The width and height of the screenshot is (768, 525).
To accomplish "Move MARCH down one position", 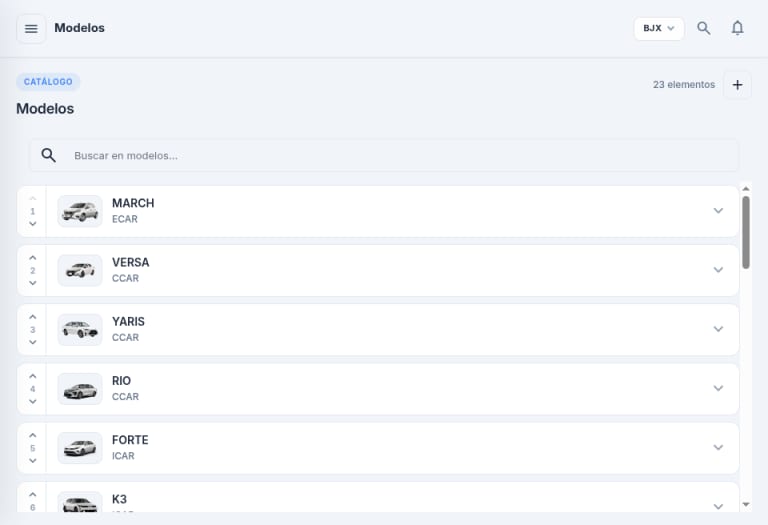I will 33,224.
